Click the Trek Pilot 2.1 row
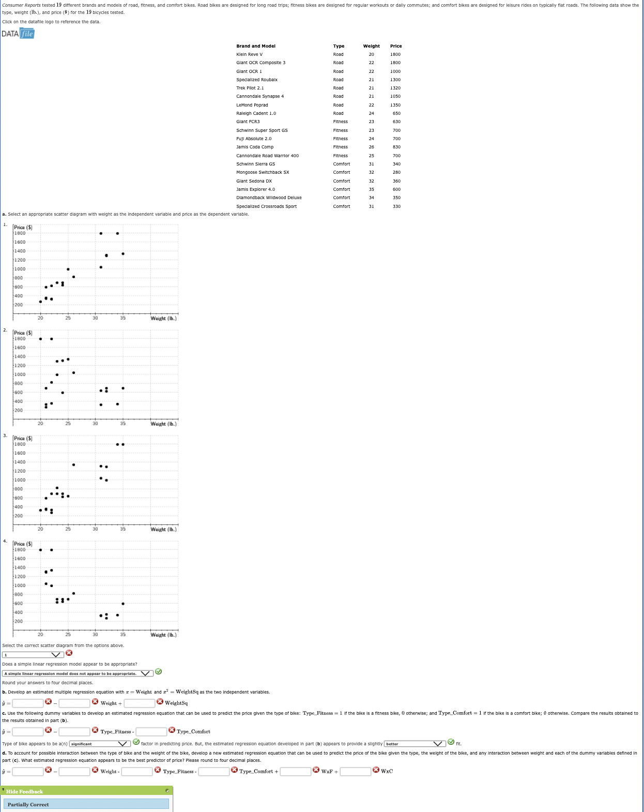Viewport: 644px width, 812px height. 319,88
